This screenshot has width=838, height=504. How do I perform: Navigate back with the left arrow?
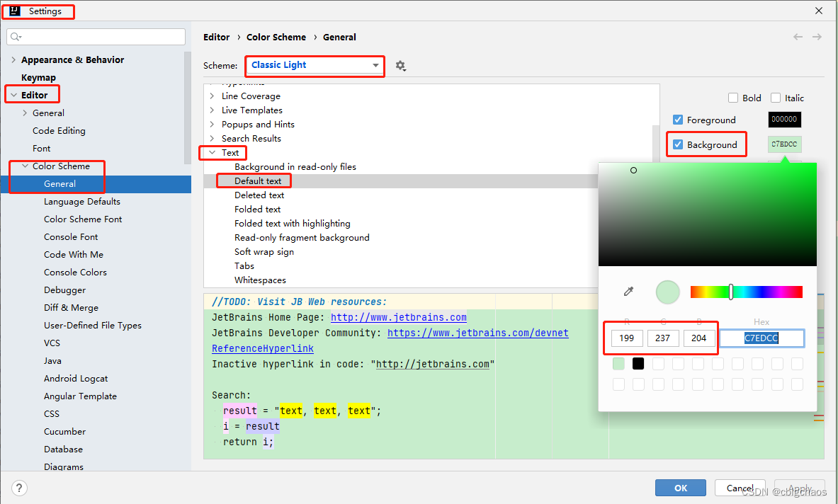(x=798, y=37)
